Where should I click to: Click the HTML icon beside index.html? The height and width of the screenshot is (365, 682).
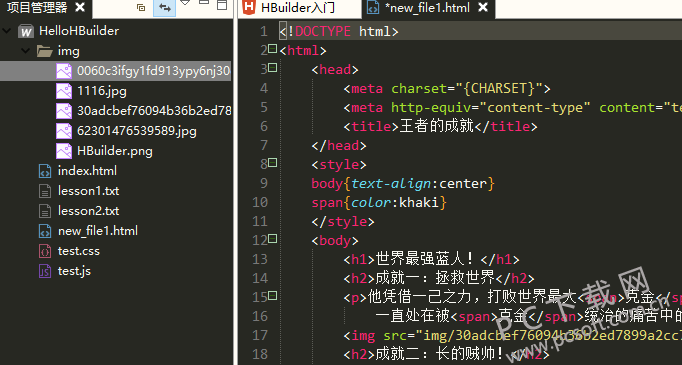tap(45, 171)
